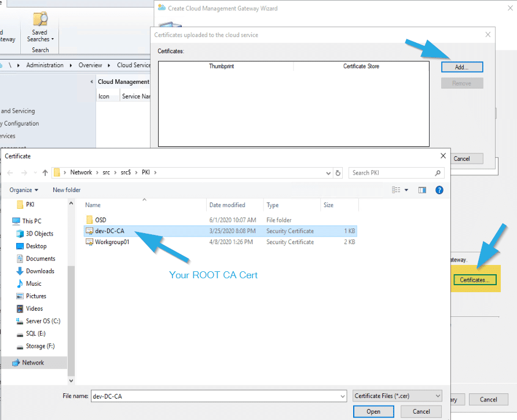
Task: Sort by the Date modified column
Action: (x=227, y=205)
